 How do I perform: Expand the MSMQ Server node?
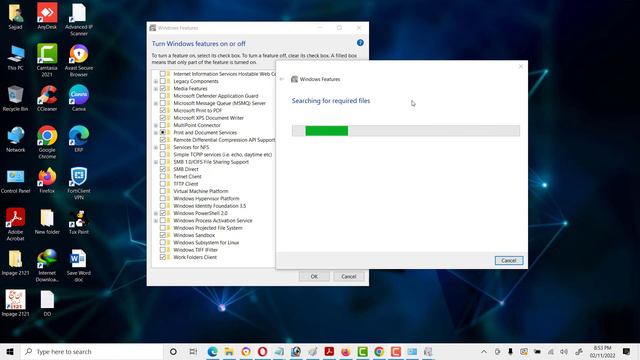pyautogui.click(x=156, y=104)
